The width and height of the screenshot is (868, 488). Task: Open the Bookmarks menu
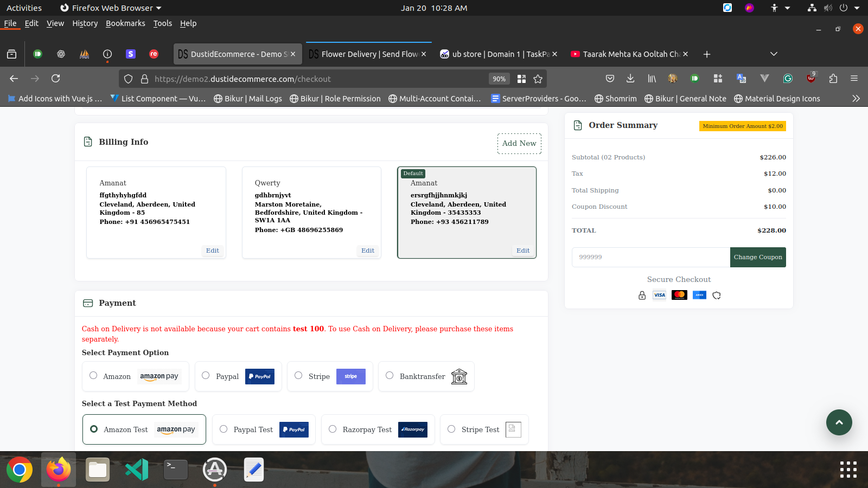125,23
